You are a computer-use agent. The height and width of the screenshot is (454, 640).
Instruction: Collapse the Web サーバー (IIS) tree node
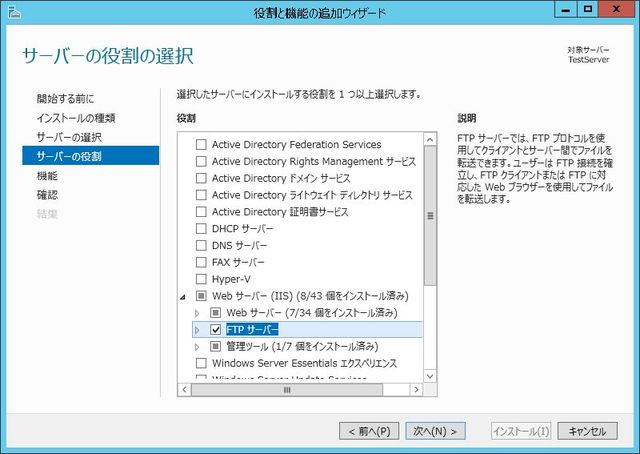[x=183, y=297]
